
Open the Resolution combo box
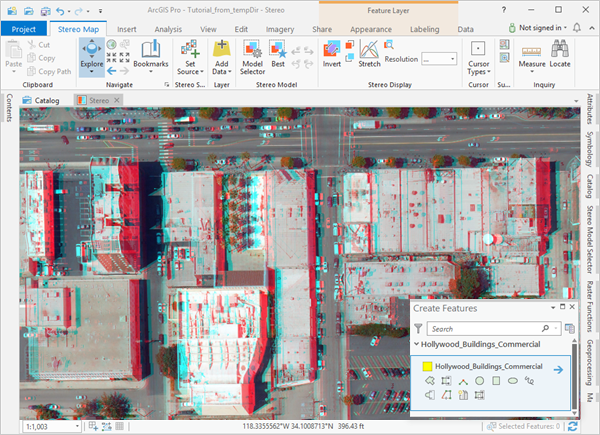click(x=439, y=59)
